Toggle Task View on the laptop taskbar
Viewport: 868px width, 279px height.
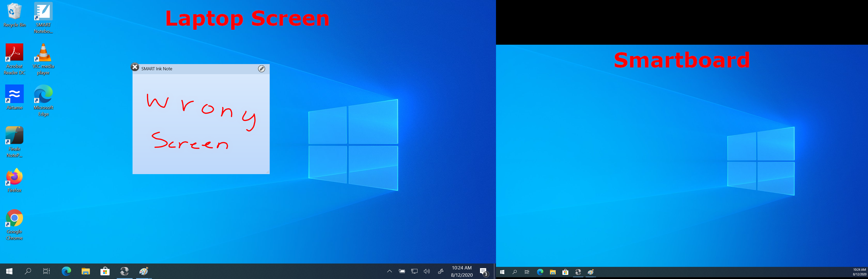tap(46, 271)
